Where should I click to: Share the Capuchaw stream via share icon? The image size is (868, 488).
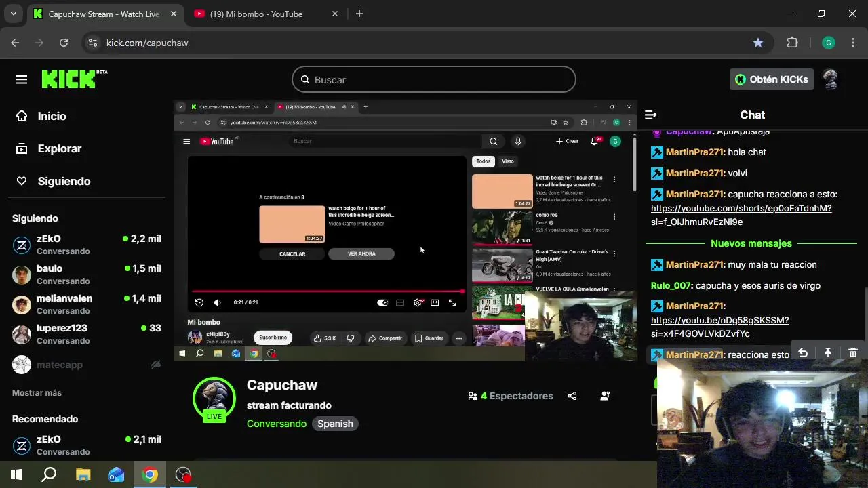coord(572,396)
